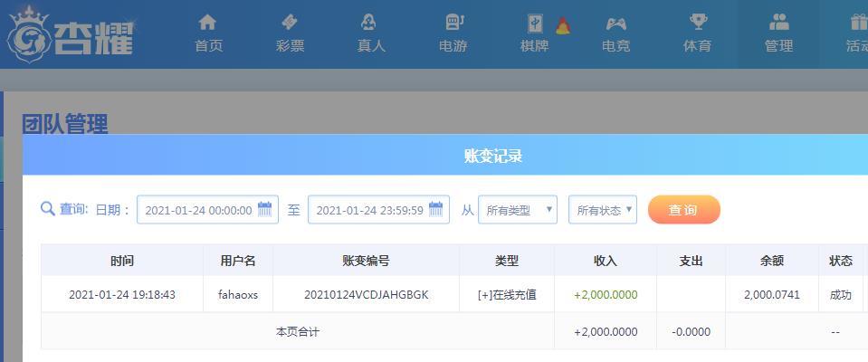Open the 电游 menu item

tap(453, 46)
